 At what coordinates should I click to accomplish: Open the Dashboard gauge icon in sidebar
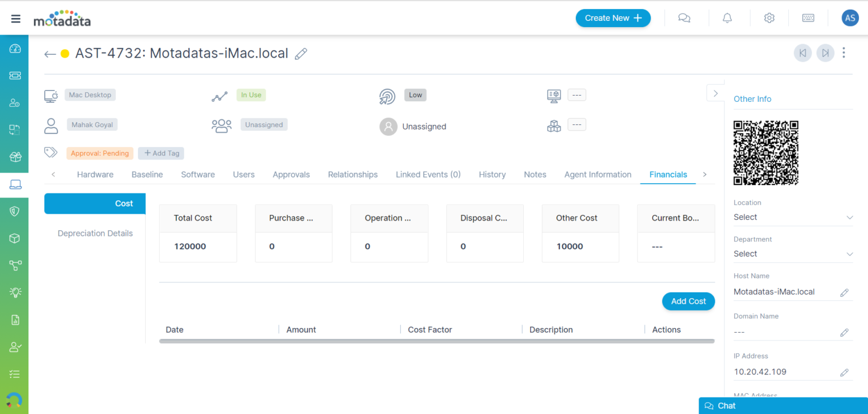(14, 49)
